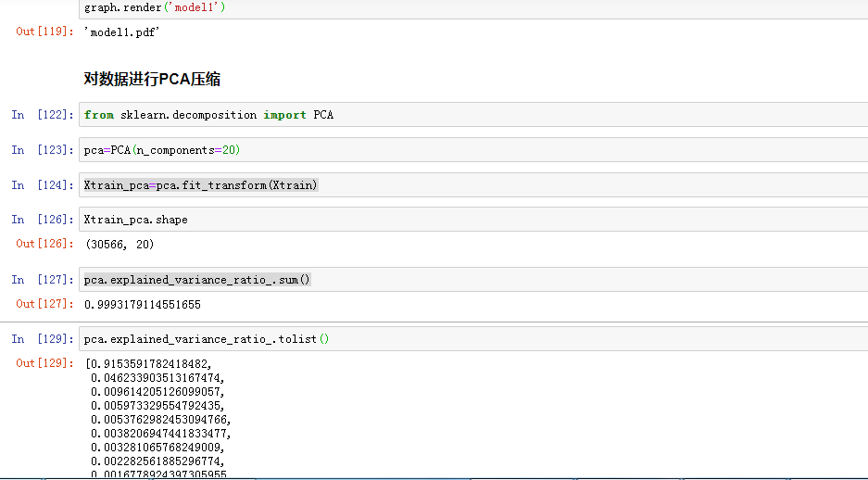Click the In [126] prompt label
The height and width of the screenshot is (480, 868).
pyautogui.click(x=43, y=220)
